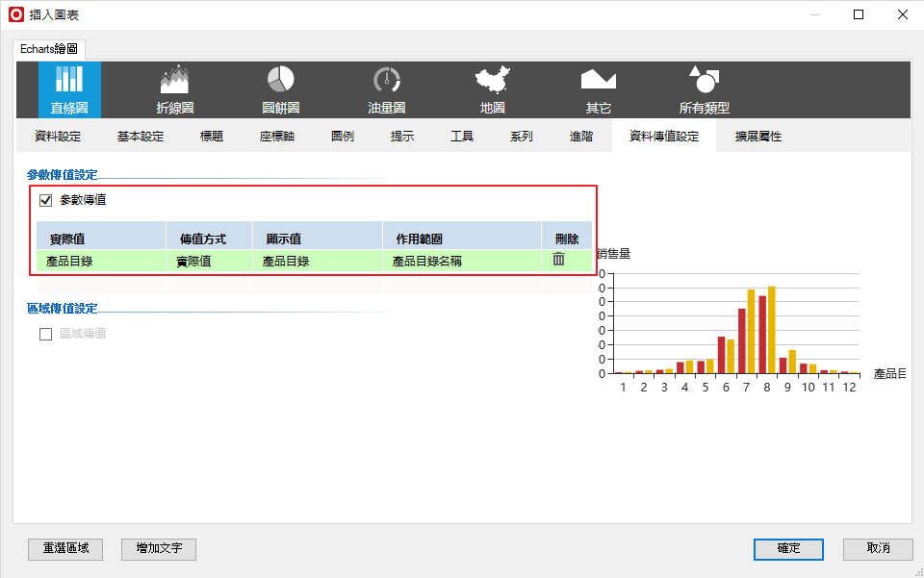Open 傳值方式 cell showing 實際值

[209, 261]
